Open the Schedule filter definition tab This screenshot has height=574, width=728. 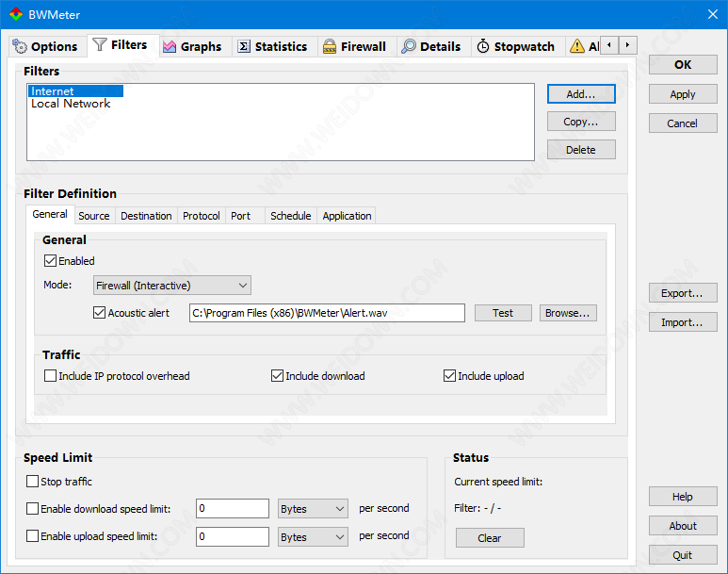(x=291, y=216)
